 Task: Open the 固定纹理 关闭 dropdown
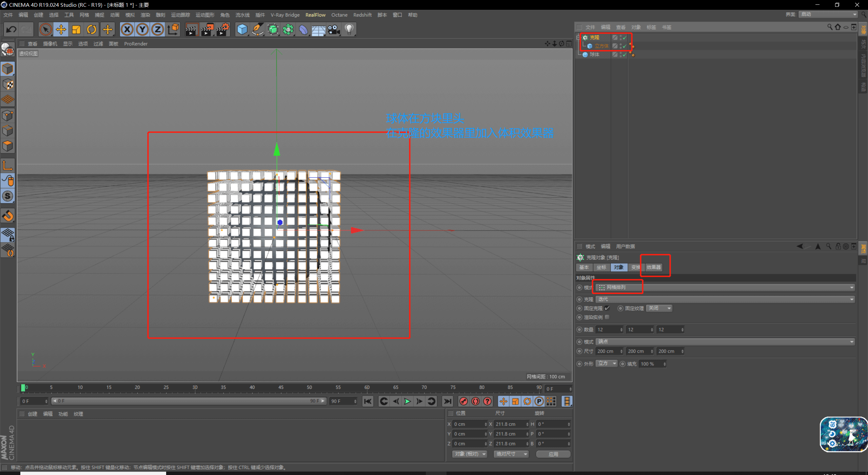(x=659, y=308)
